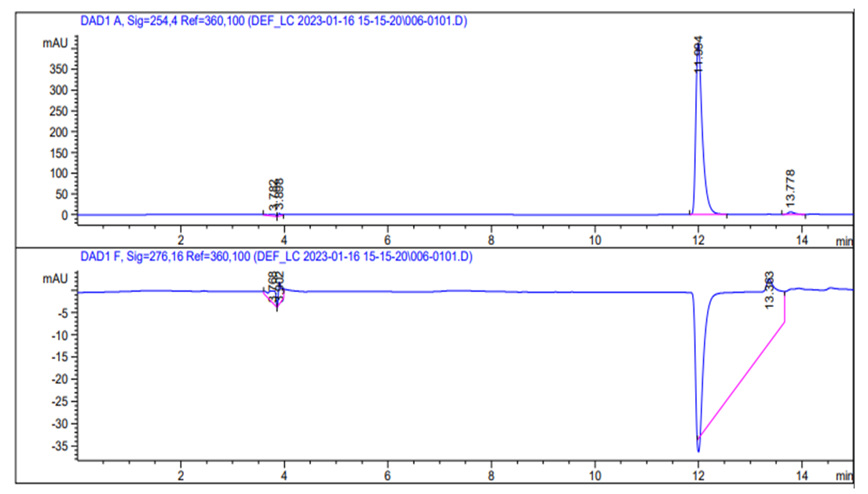Select the 13.363 label in the lower chromatogram
The image size is (868, 494).
tap(770, 289)
